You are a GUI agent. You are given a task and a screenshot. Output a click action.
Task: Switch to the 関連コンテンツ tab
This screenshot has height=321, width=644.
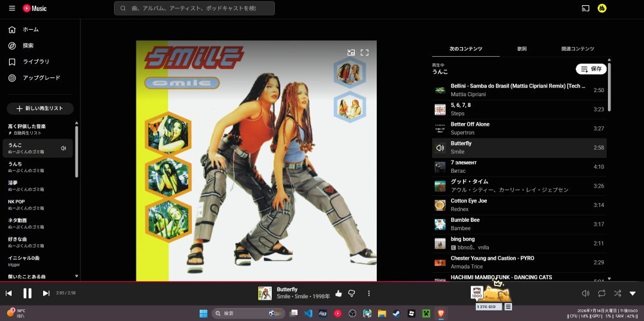click(578, 48)
